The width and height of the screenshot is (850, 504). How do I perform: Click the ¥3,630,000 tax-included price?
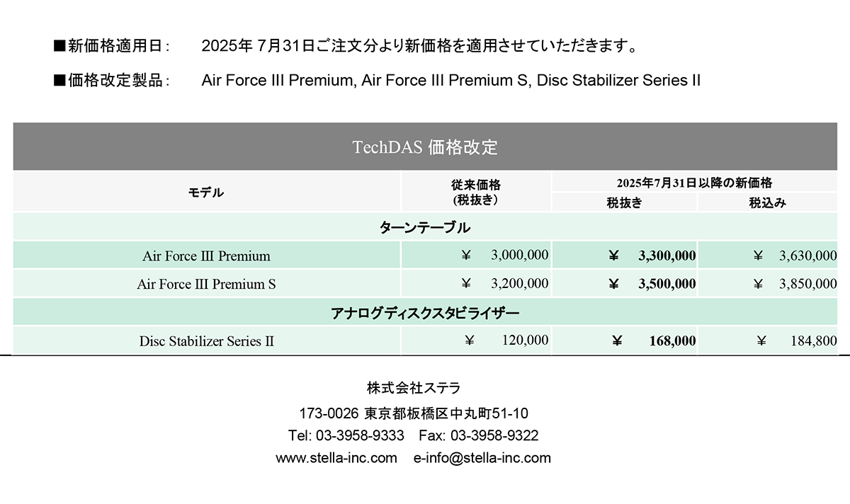(x=768, y=256)
